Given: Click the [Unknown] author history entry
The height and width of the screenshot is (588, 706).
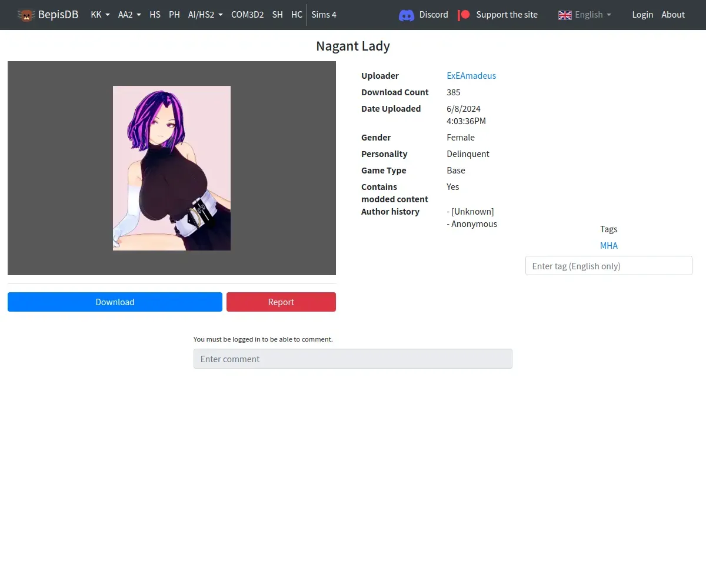Looking at the screenshot, I should 471,212.
